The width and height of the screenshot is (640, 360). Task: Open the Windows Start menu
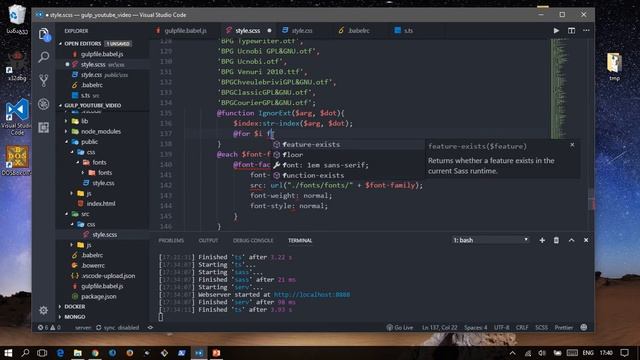pyautogui.click(x=8, y=353)
